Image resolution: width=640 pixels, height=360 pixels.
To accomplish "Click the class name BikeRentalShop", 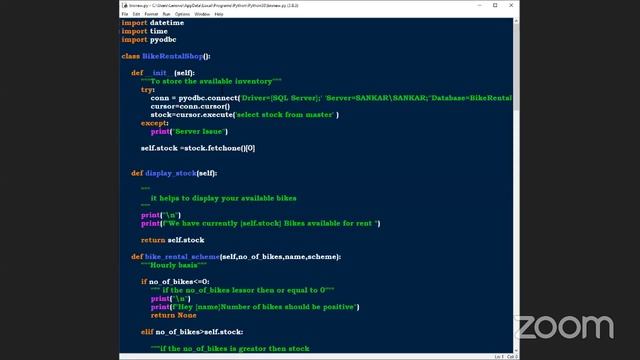I will tap(172, 56).
